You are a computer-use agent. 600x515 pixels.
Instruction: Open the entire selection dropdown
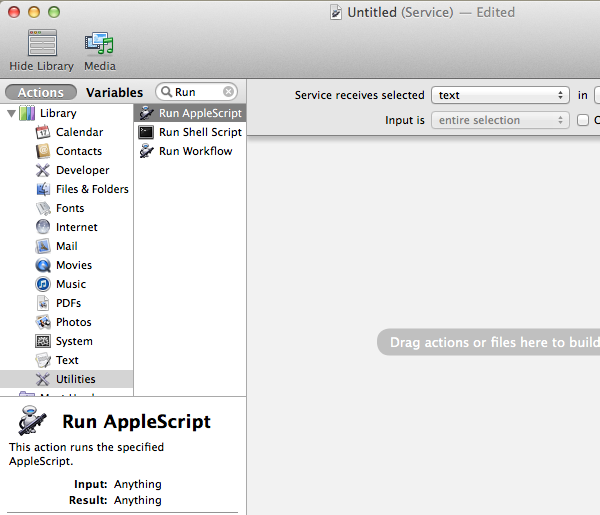point(501,120)
